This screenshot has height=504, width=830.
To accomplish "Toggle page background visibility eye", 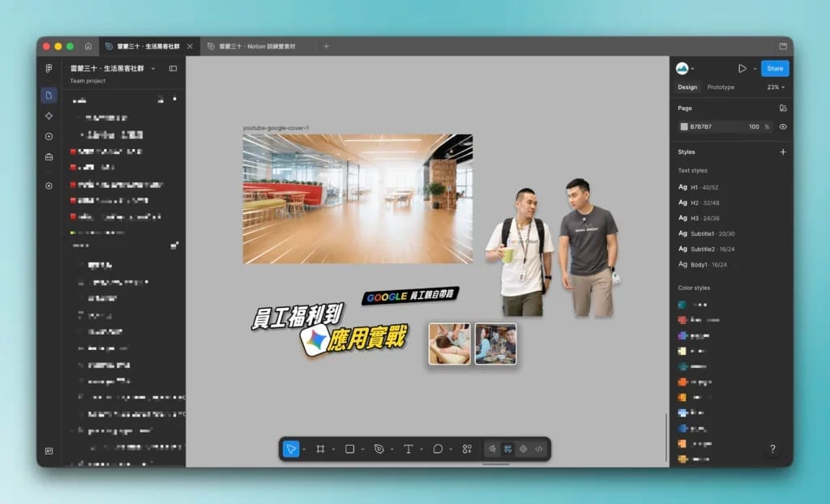I will click(x=783, y=126).
